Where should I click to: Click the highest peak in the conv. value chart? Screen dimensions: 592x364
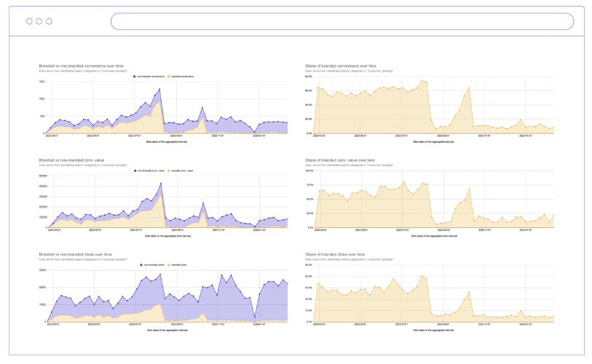point(160,183)
